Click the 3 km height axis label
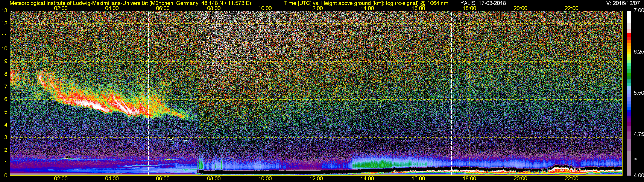This screenshot has height=182, width=644. pos(6,138)
